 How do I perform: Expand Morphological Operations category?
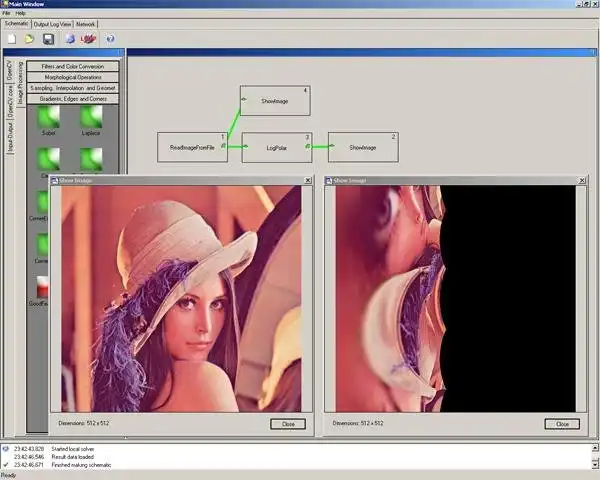click(x=73, y=77)
